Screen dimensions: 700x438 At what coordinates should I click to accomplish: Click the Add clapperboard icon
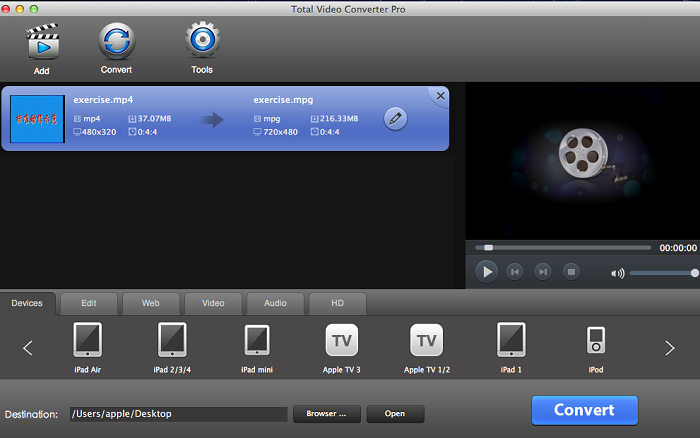43,42
